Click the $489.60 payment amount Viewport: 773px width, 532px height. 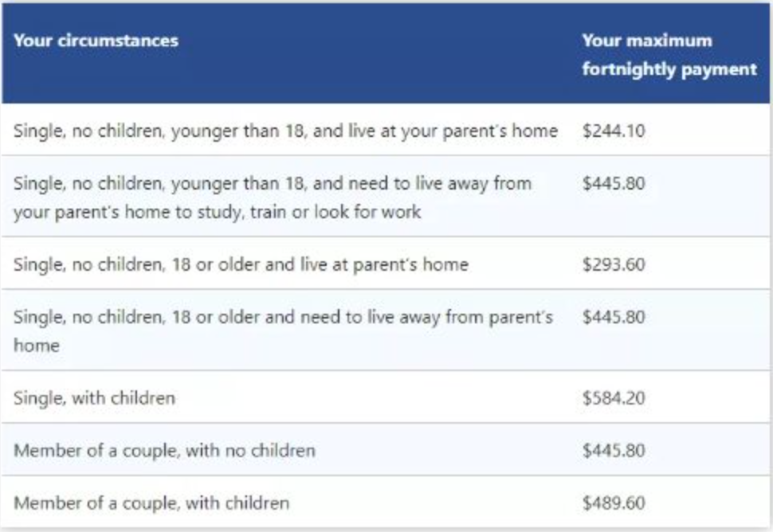coord(613,503)
